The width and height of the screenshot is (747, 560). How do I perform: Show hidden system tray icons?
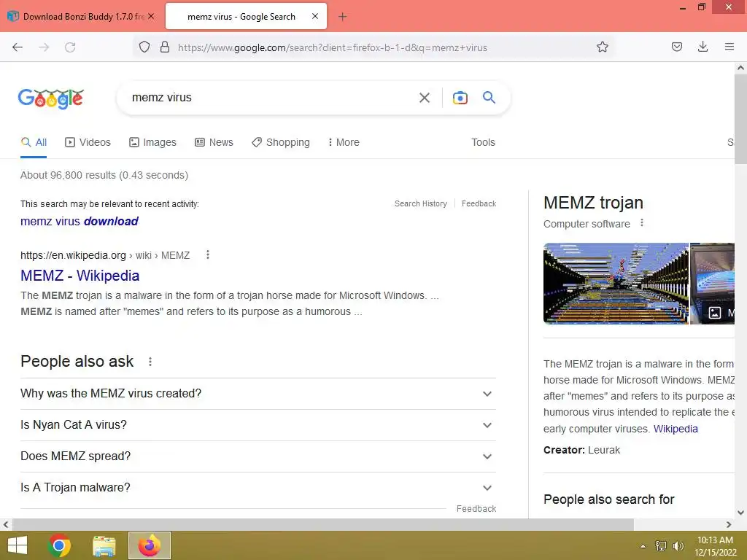[643, 546]
